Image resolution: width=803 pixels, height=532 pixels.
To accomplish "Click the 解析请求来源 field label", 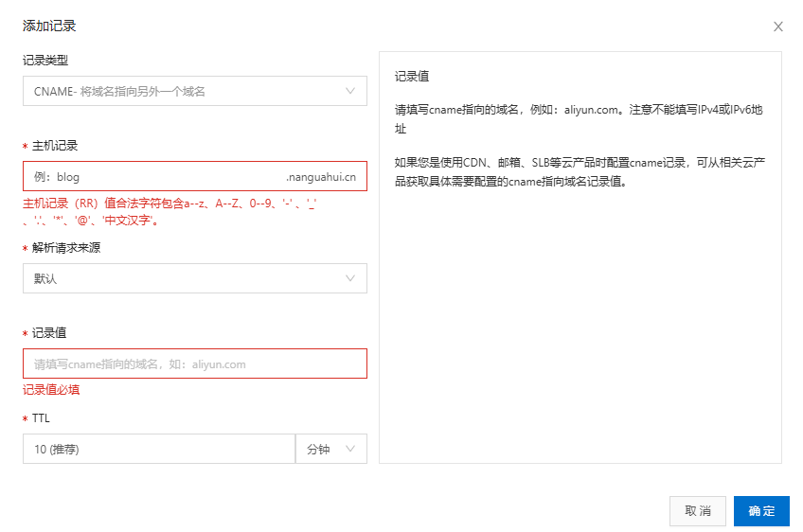I will pyautogui.click(x=66, y=247).
